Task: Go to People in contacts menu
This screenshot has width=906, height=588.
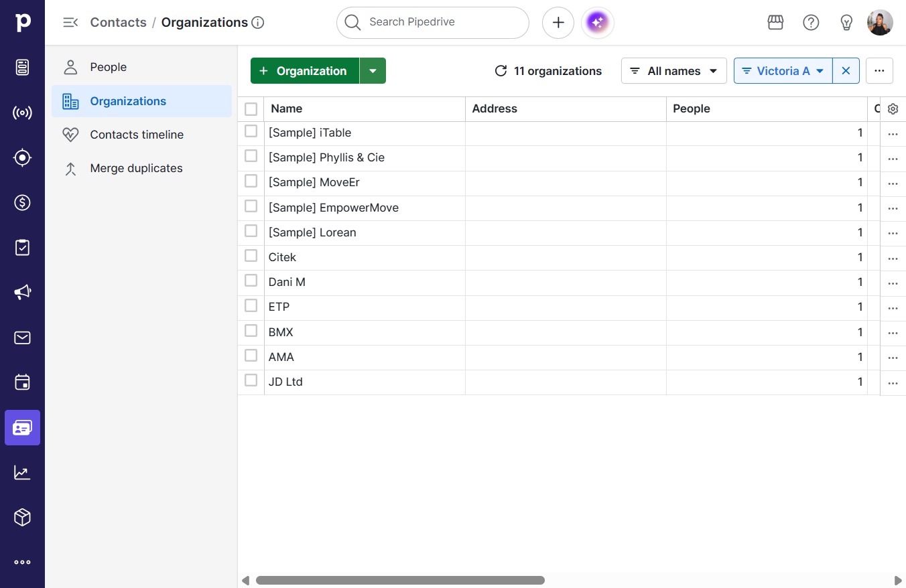Action: [141, 67]
